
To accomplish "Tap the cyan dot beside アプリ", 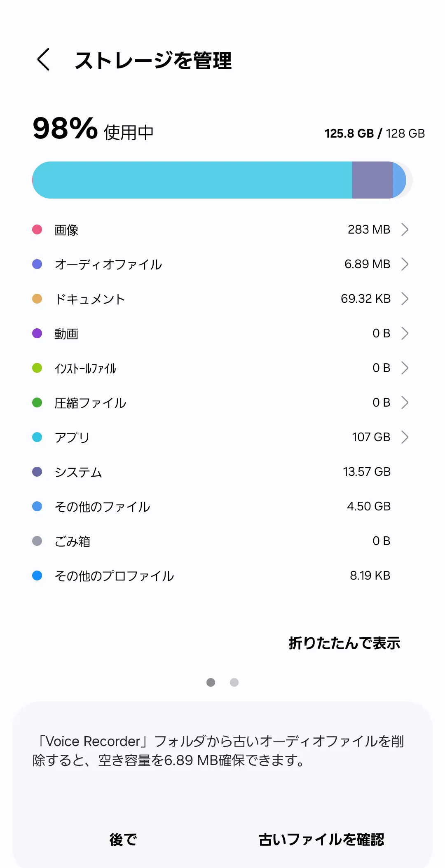I will point(37,437).
